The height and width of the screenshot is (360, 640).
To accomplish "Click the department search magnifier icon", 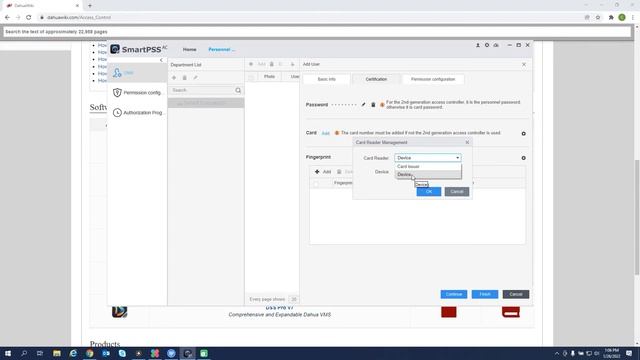I will click(x=238, y=90).
